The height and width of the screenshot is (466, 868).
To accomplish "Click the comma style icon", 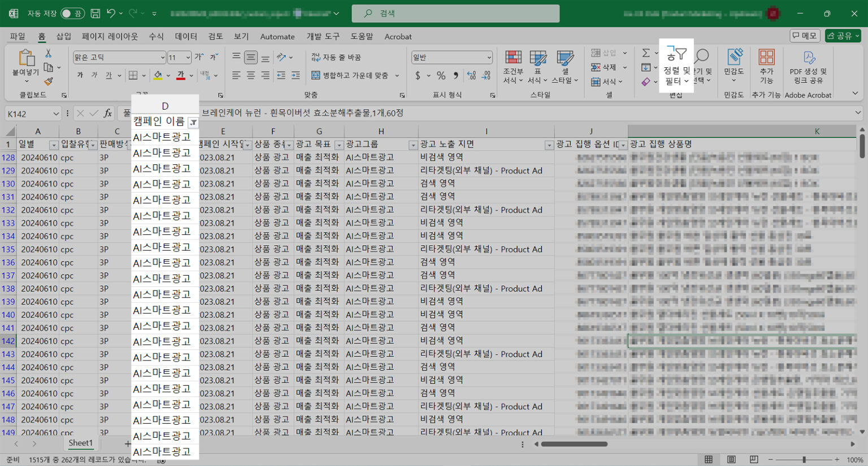I will [x=455, y=75].
